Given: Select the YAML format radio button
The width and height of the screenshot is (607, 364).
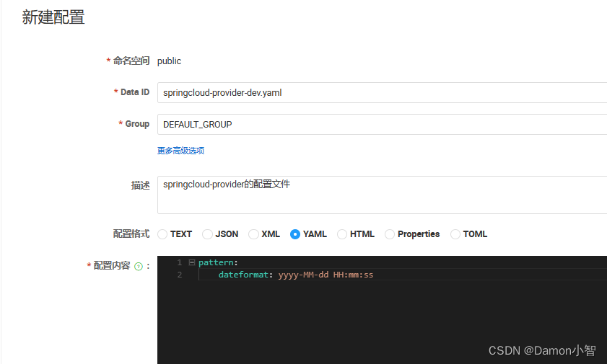Looking at the screenshot, I should click(x=295, y=234).
